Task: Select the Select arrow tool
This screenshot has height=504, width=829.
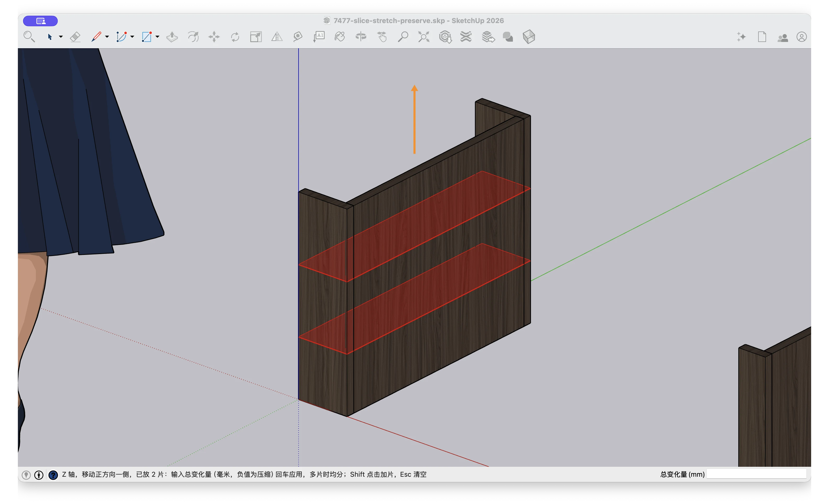Action: 50,37
